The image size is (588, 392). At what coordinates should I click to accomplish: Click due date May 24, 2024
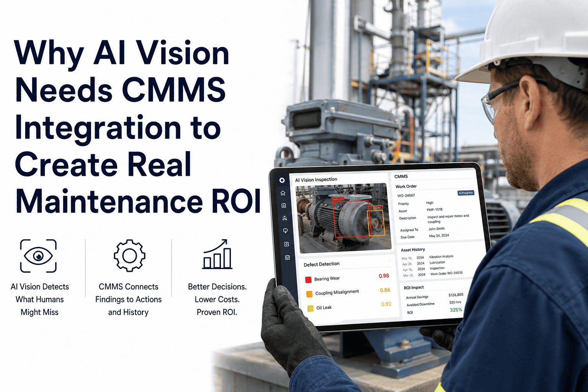[x=439, y=236]
